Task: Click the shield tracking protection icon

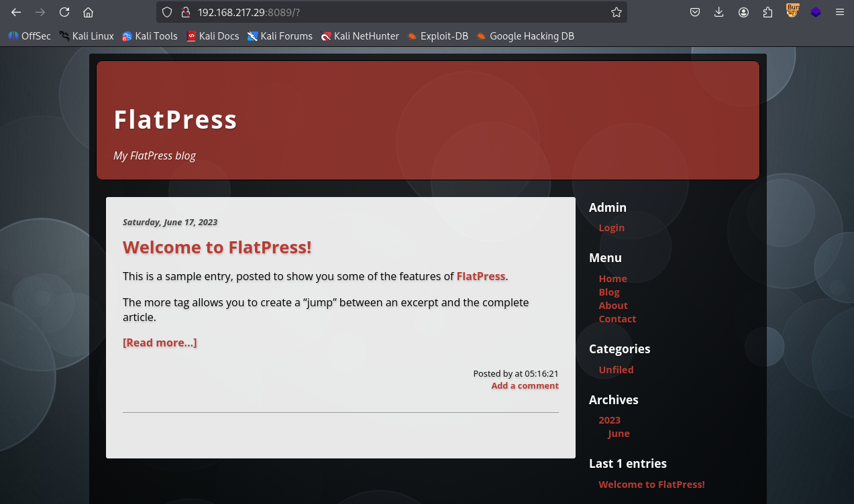Action: [x=168, y=12]
